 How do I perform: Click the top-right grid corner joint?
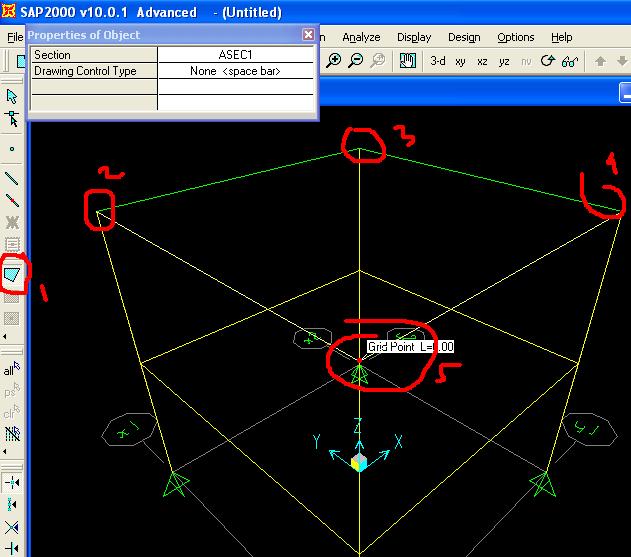point(621,210)
